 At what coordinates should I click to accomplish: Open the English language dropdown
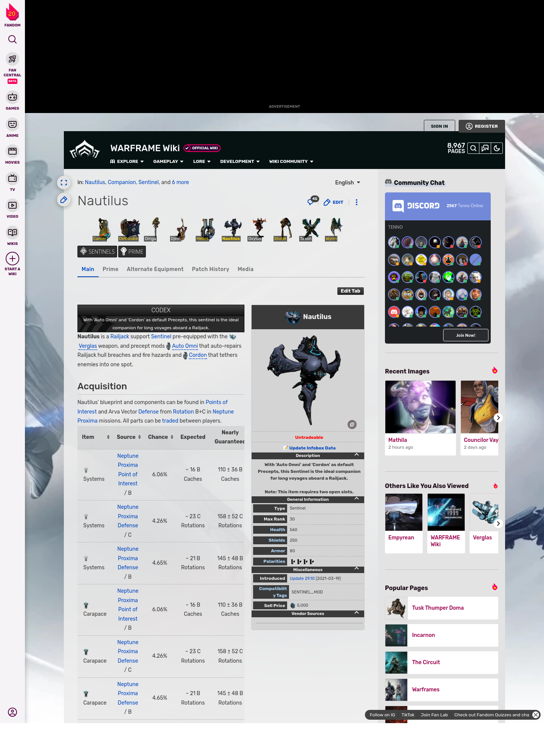(348, 183)
